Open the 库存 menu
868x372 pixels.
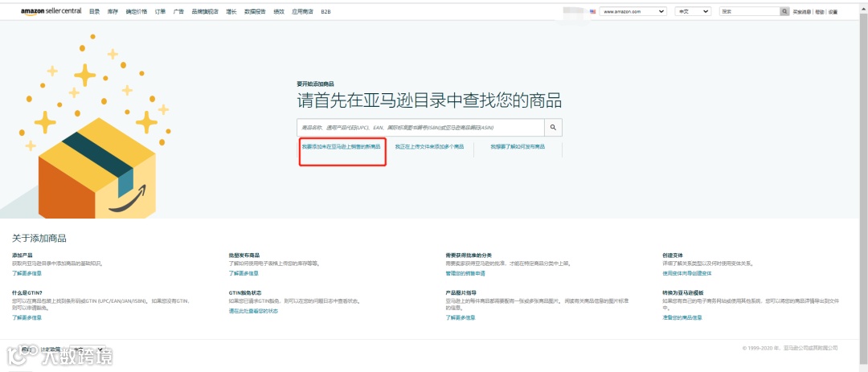(113, 11)
